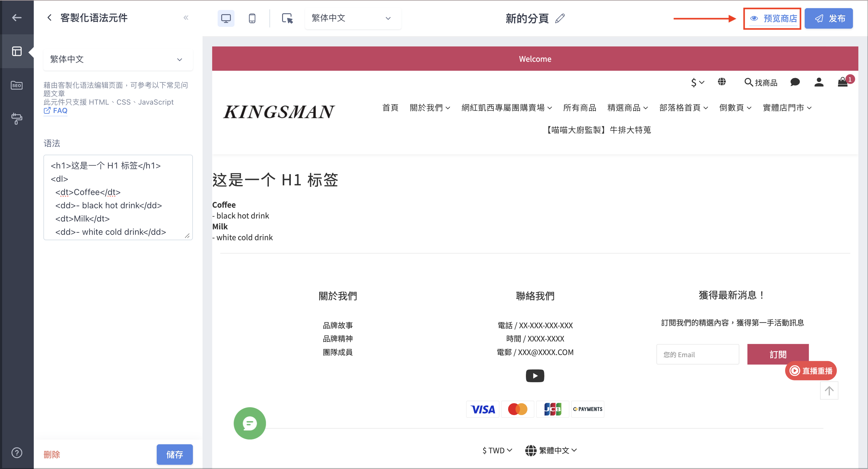Open the currency $ dropdown in store header
Image resolution: width=868 pixels, height=469 pixels.
pos(697,83)
